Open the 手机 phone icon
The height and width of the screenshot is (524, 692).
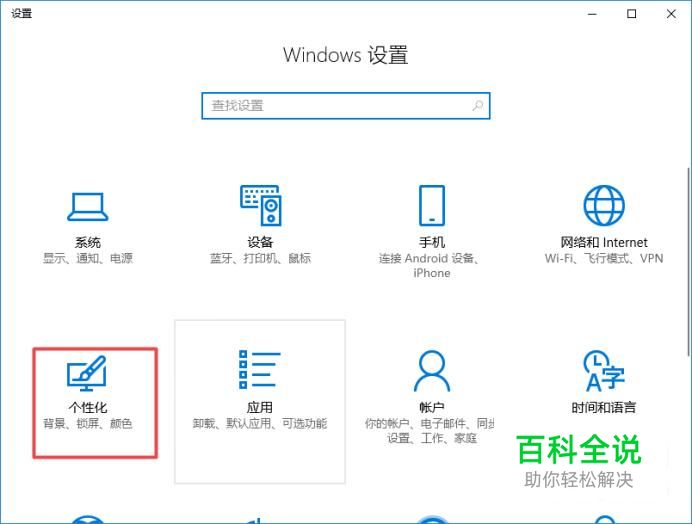click(432, 205)
